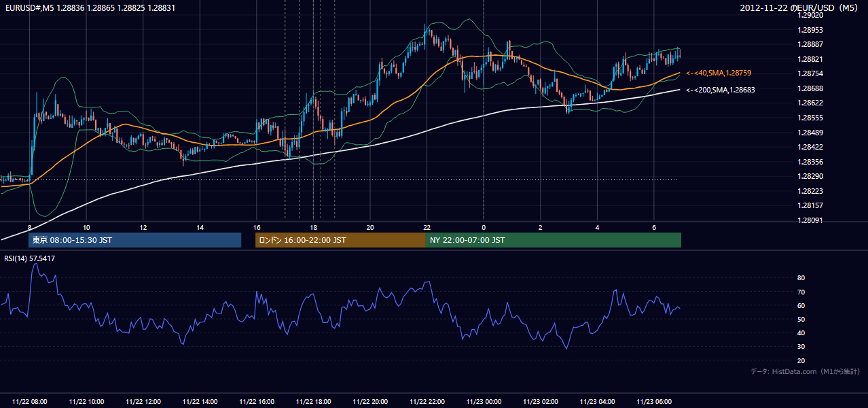
Task: Click the 11/23 00:00 time label
Action: 484,402
